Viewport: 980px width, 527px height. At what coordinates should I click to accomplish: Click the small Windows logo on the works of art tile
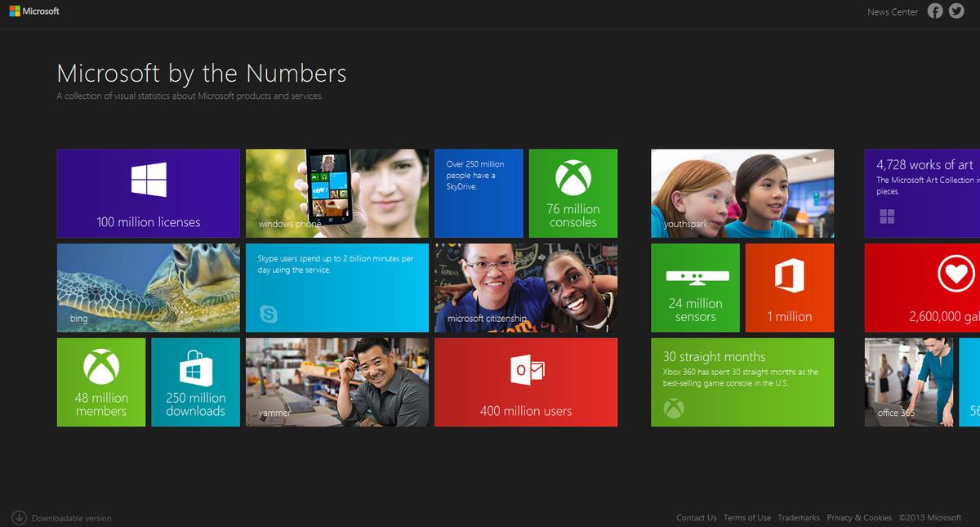tap(887, 217)
